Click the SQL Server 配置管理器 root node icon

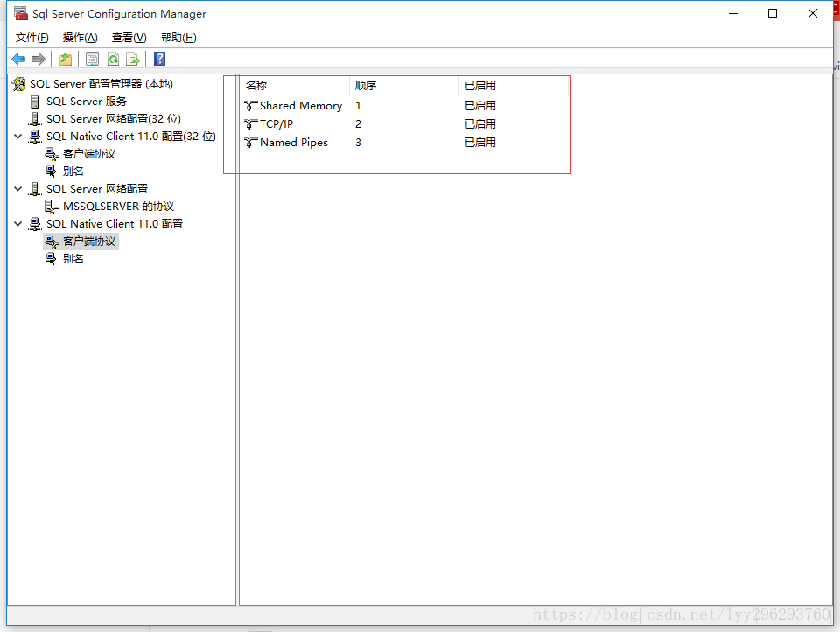(19, 84)
